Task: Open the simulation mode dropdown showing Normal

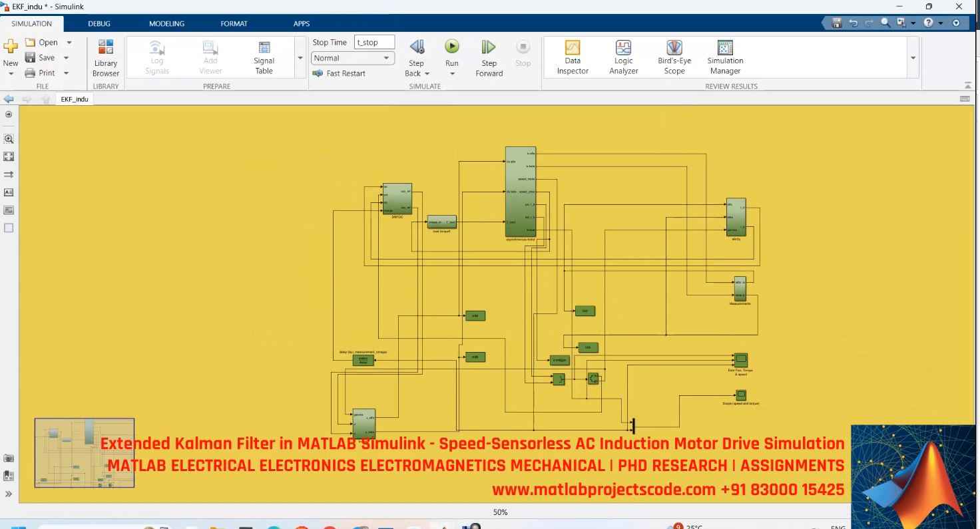Action: (x=352, y=58)
